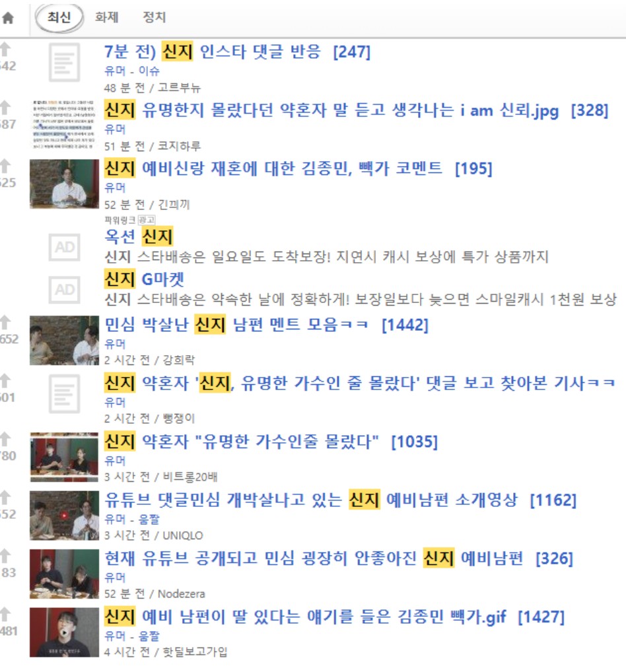
Task: Upvote the 신지 인스타 댓글 반응 post
Action: (x=5, y=50)
